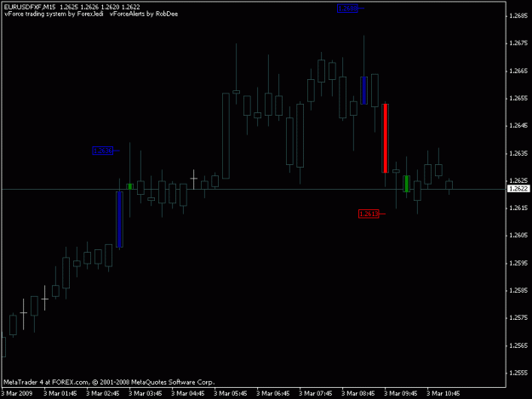Click the 1.2555 price axis label

pyautogui.click(x=518, y=373)
